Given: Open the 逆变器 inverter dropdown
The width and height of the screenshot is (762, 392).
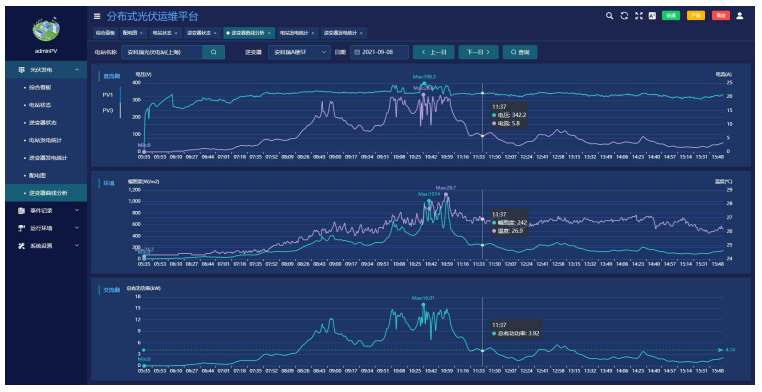Looking at the screenshot, I should pos(299,52).
